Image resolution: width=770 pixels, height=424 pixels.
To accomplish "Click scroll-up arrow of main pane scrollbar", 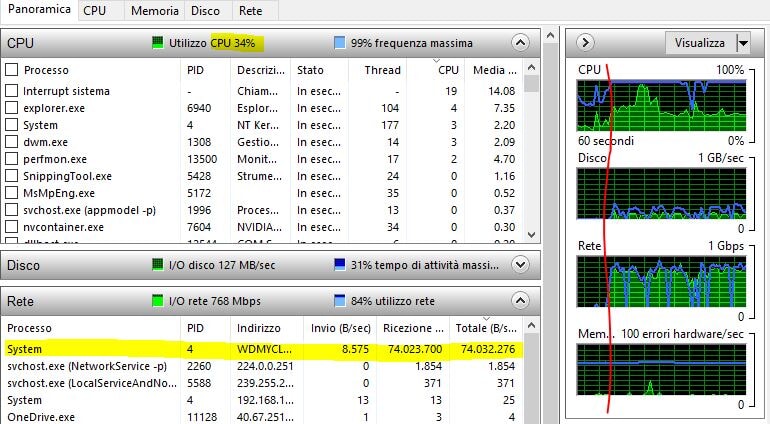I will tap(550, 35).
